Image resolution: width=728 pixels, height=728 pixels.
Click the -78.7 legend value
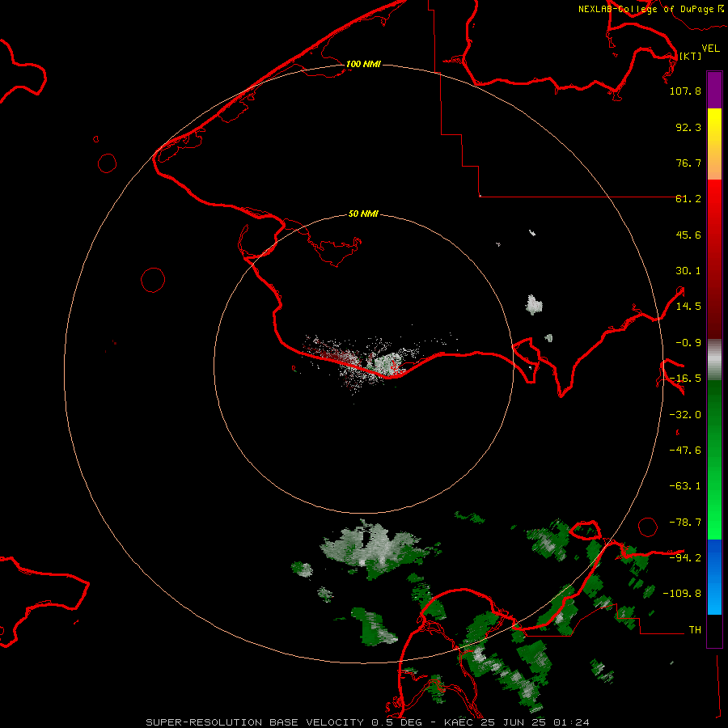pos(685,523)
